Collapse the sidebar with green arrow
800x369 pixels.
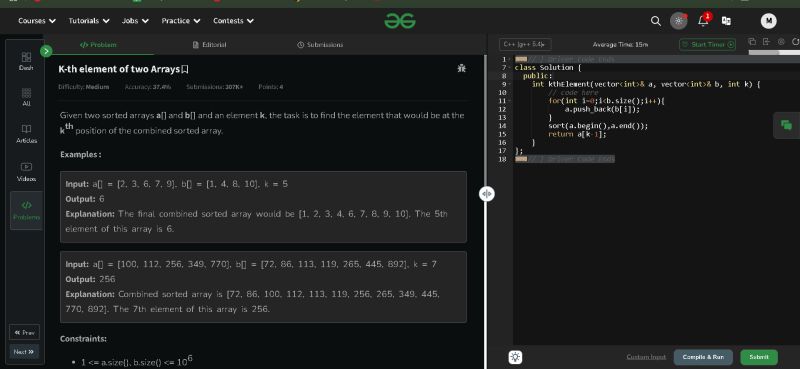click(46, 51)
